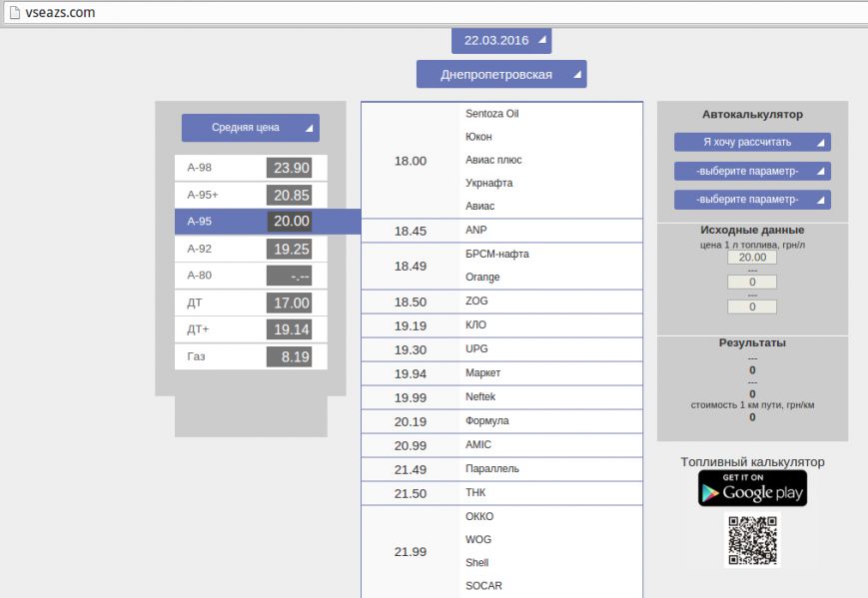Click the стоимость 1 км пути label
Screen dimensions: 868x598
(752, 405)
